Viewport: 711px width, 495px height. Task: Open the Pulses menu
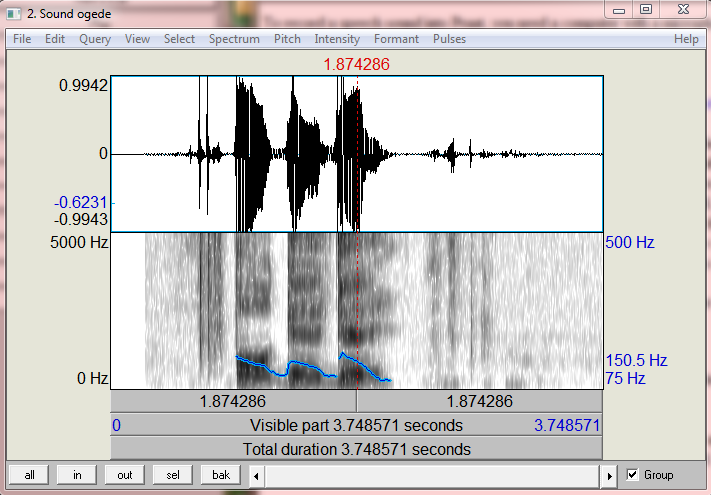pyautogui.click(x=449, y=39)
